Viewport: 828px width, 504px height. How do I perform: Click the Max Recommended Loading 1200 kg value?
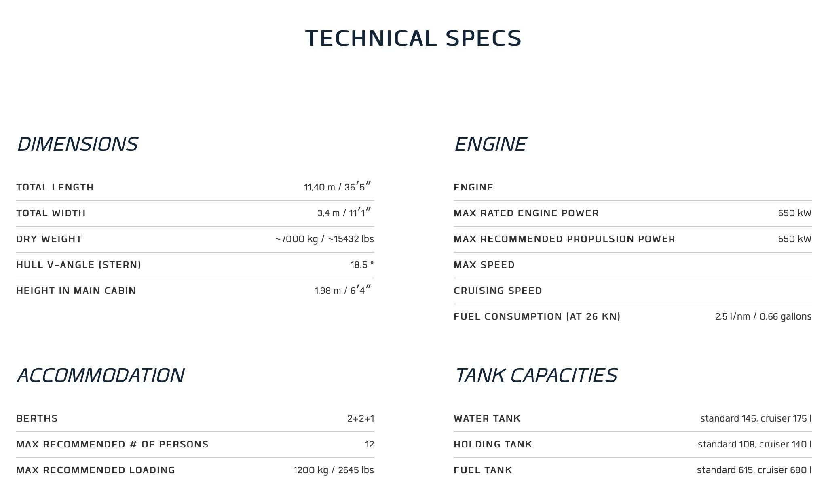(333, 470)
